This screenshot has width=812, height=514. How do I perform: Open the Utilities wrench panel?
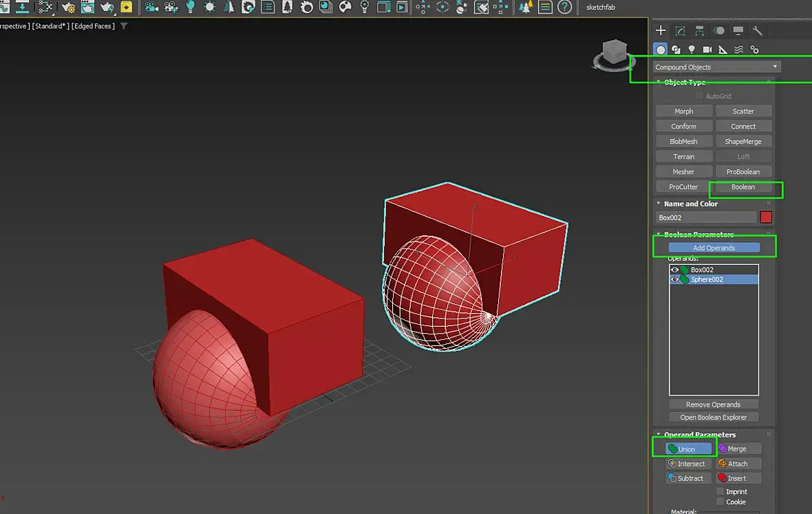pyautogui.click(x=757, y=31)
